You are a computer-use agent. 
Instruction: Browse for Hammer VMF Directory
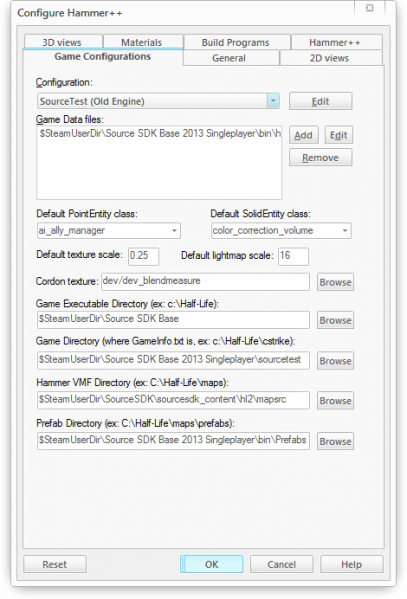point(335,400)
